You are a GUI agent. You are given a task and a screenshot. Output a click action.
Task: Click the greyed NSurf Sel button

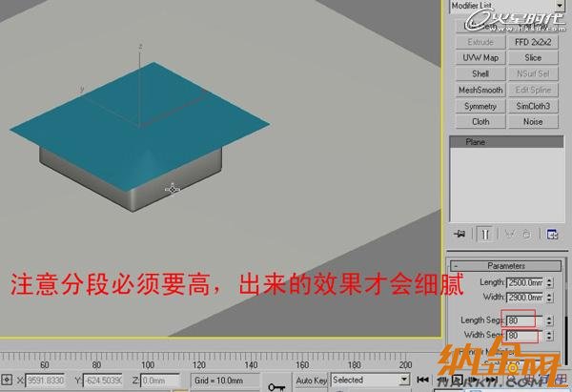click(533, 73)
